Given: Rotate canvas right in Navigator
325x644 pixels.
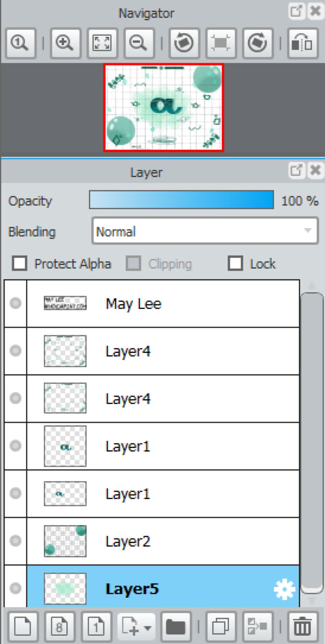Looking at the screenshot, I should [257, 43].
